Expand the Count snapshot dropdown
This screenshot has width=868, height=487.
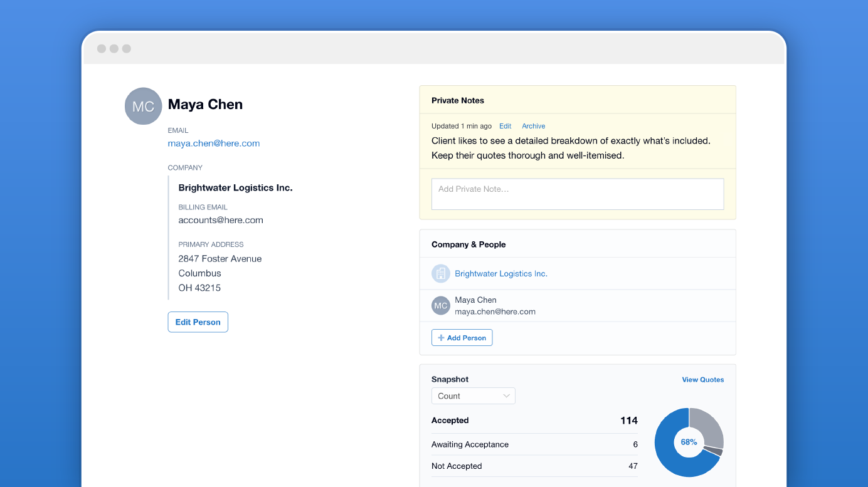coord(474,396)
